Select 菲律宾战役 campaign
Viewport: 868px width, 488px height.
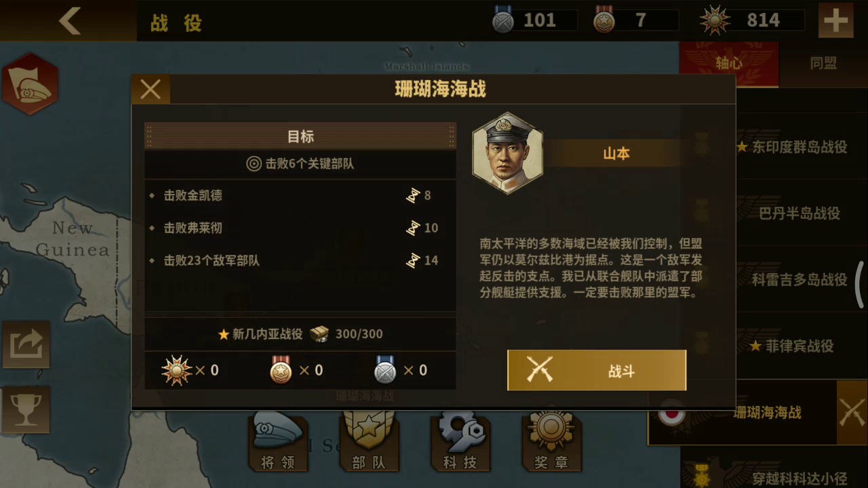click(x=792, y=346)
